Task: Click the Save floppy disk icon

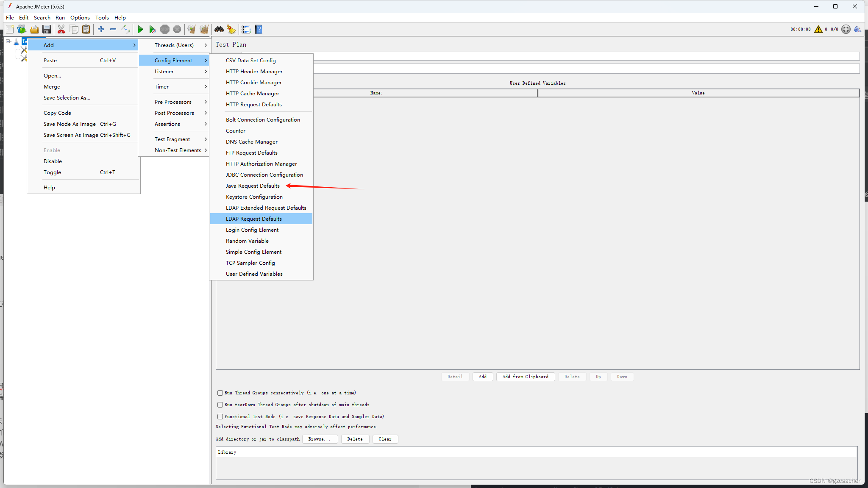Action: (x=47, y=29)
